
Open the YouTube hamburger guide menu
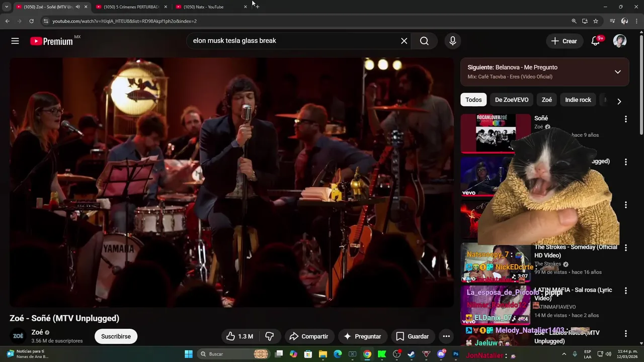pyautogui.click(x=15, y=41)
